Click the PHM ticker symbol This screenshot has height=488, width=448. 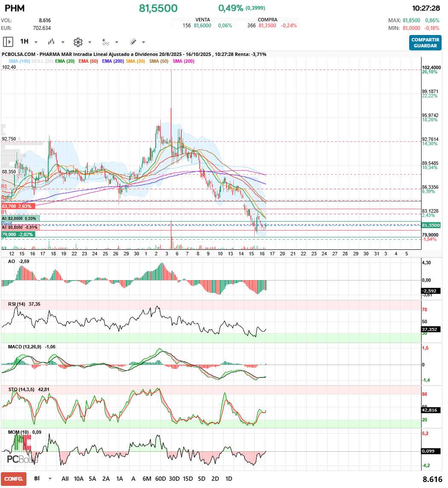[x=15, y=9]
